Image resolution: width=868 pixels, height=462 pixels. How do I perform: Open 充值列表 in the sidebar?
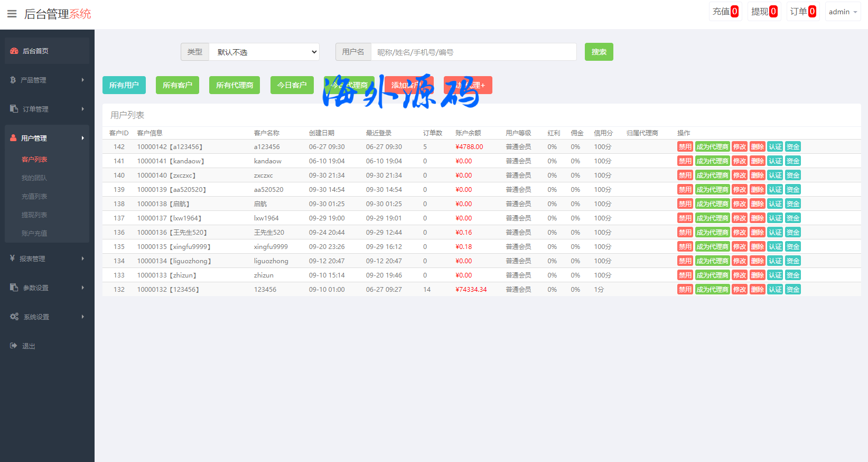[34, 196]
